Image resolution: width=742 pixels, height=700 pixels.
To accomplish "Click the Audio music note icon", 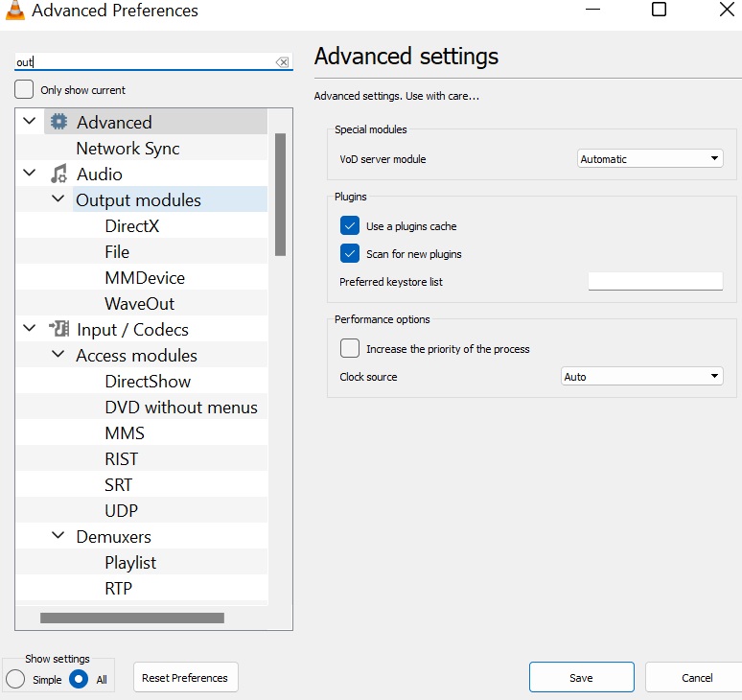I will click(59, 174).
